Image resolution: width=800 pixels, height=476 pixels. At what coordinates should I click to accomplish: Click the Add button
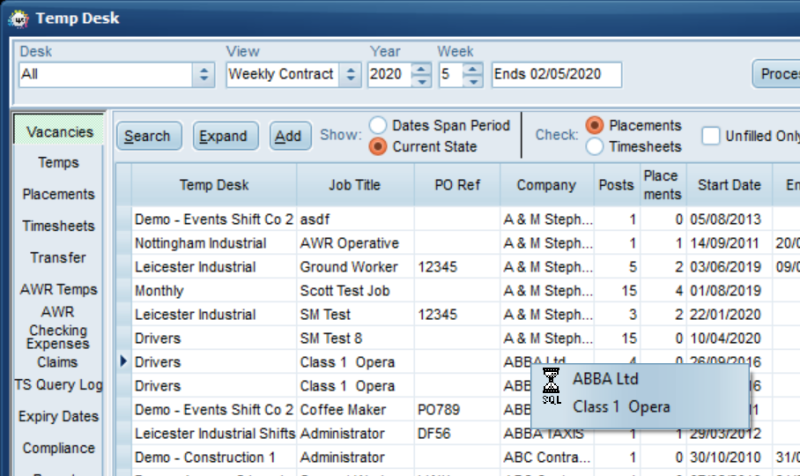point(290,136)
